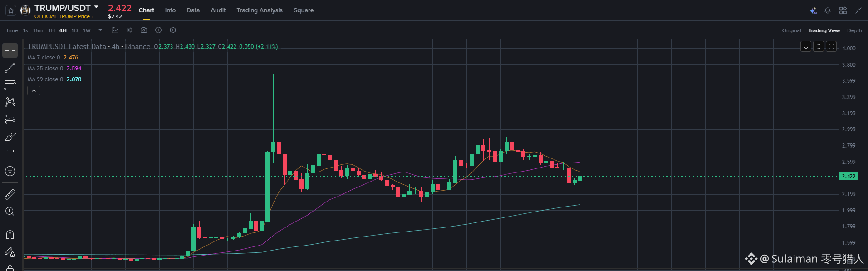Select the pattern drawing tool

tap(10, 102)
